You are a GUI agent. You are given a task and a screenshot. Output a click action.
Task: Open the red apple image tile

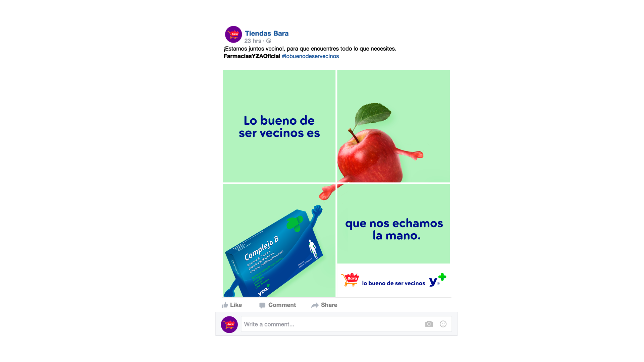(x=393, y=126)
